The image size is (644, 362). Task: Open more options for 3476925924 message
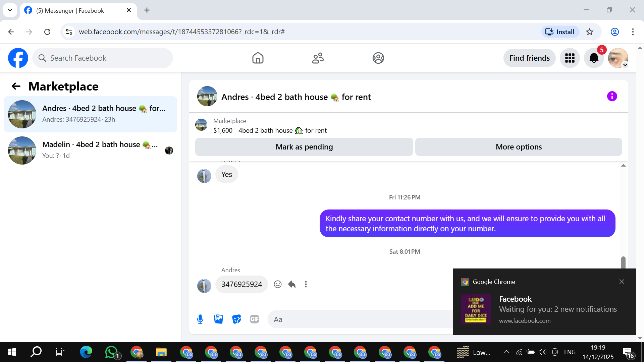pos(306,284)
